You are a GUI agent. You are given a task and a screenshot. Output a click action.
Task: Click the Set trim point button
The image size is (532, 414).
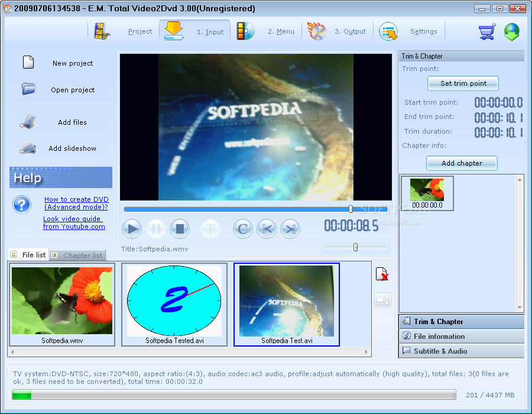[x=463, y=83]
